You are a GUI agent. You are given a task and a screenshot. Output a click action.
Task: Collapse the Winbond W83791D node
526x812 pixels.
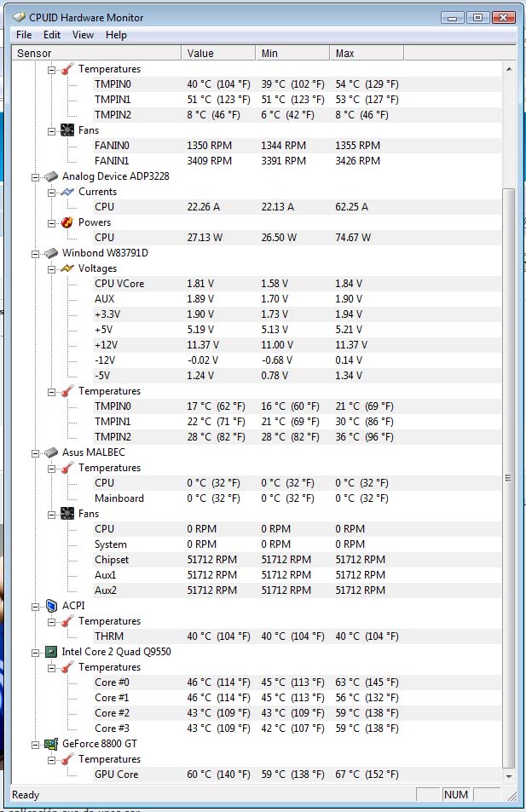[35, 254]
